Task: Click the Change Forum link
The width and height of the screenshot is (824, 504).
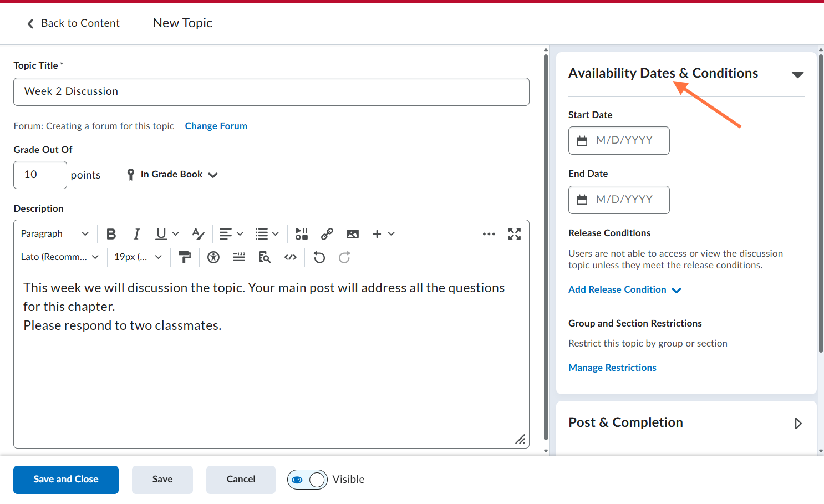Action: (x=216, y=126)
